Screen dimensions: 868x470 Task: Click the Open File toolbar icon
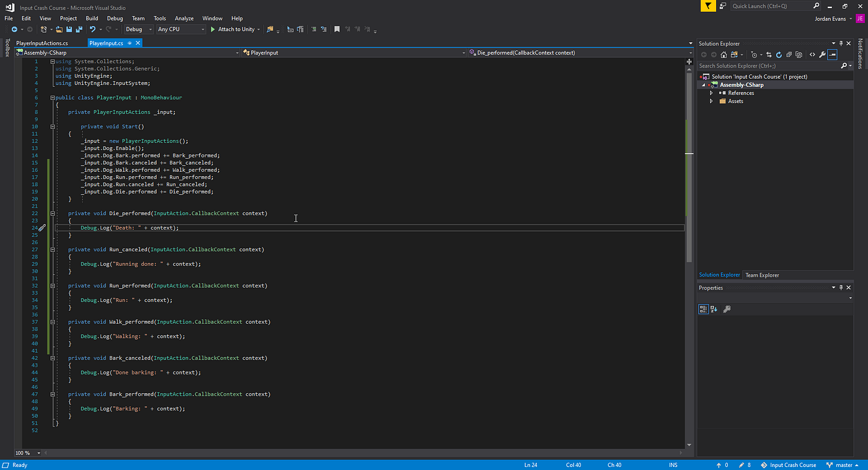point(59,29)
